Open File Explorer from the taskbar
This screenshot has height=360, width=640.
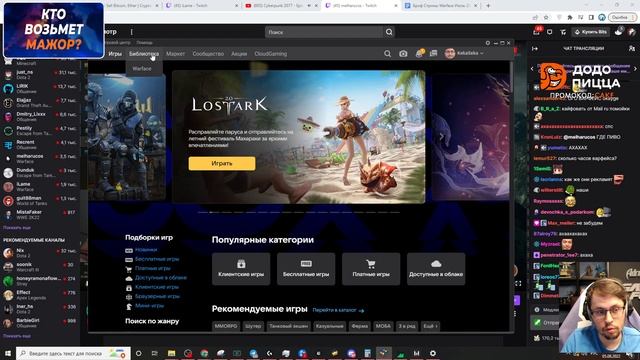coord(171,353)
